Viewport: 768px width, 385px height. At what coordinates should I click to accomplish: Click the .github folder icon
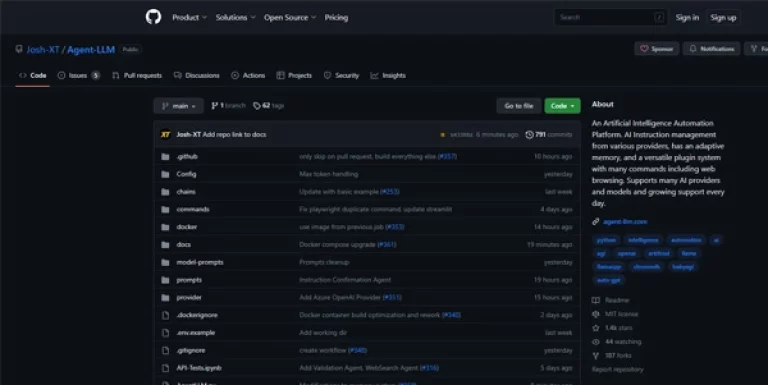(x=166, y=157)
